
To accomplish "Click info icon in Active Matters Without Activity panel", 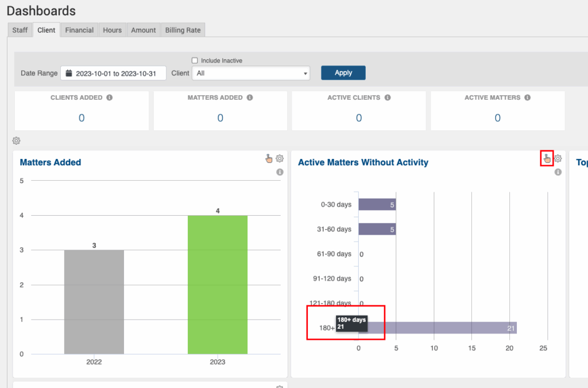I will (x=558, y=172).
